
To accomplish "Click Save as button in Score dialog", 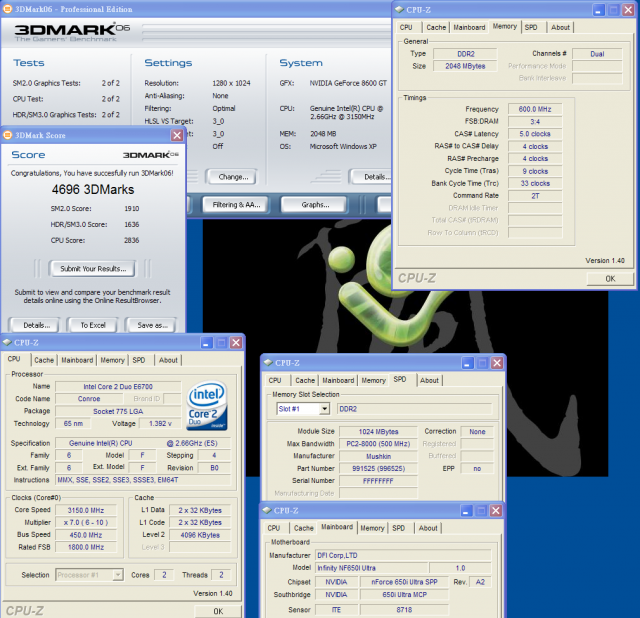I will click(152, 325).
